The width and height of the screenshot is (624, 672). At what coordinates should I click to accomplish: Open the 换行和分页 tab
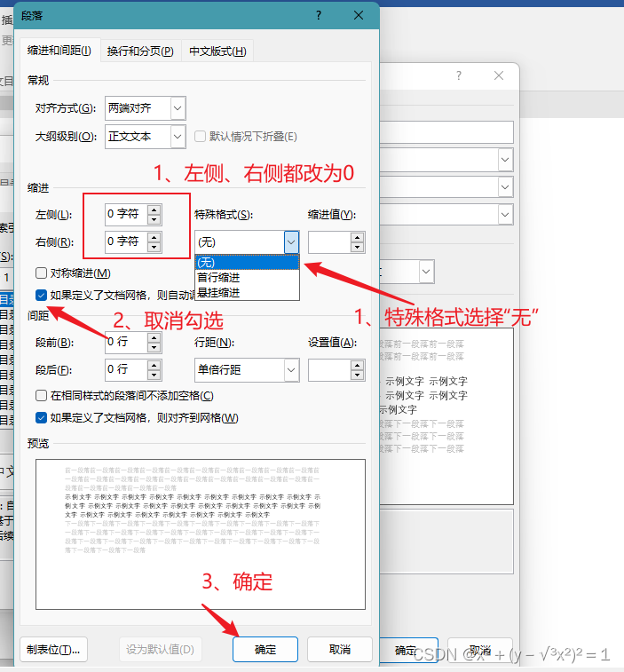click(140, 51)
